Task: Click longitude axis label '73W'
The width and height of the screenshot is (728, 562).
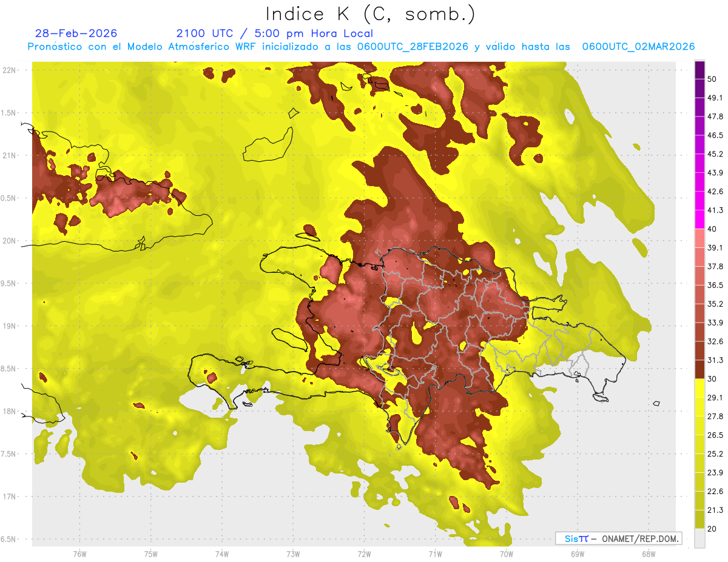Action: (x=293, y=554)
